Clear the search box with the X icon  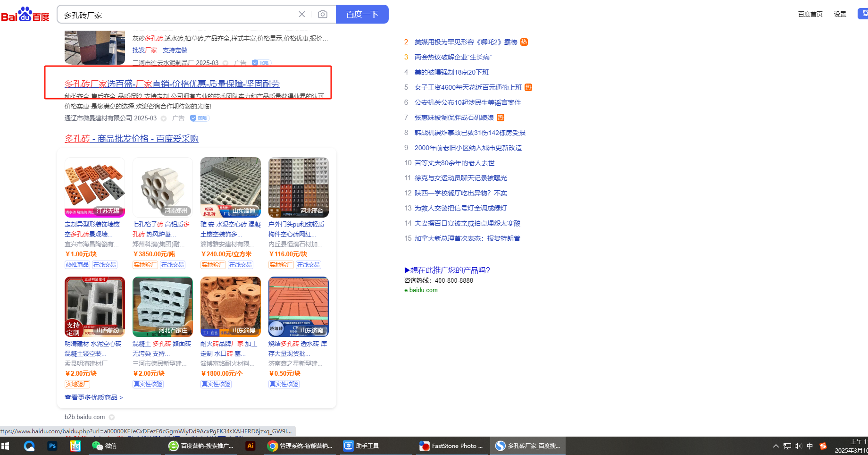click(302, 14)
